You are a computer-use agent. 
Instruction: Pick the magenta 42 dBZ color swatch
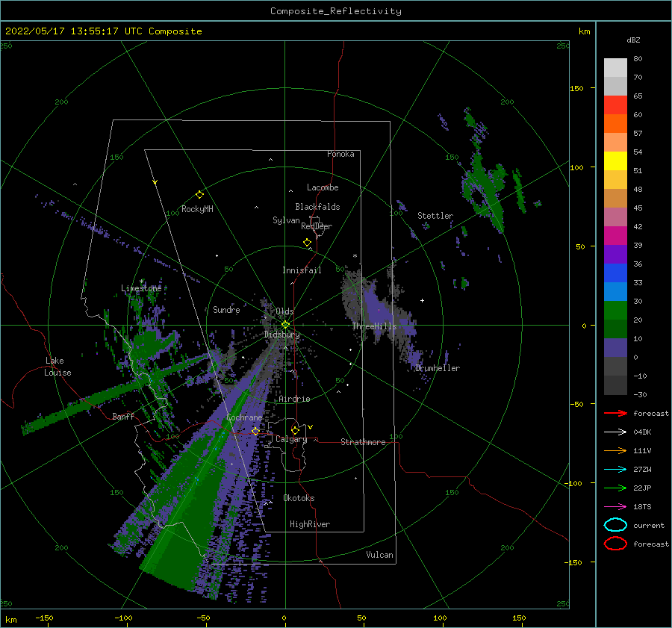click(x=615, y=236)
